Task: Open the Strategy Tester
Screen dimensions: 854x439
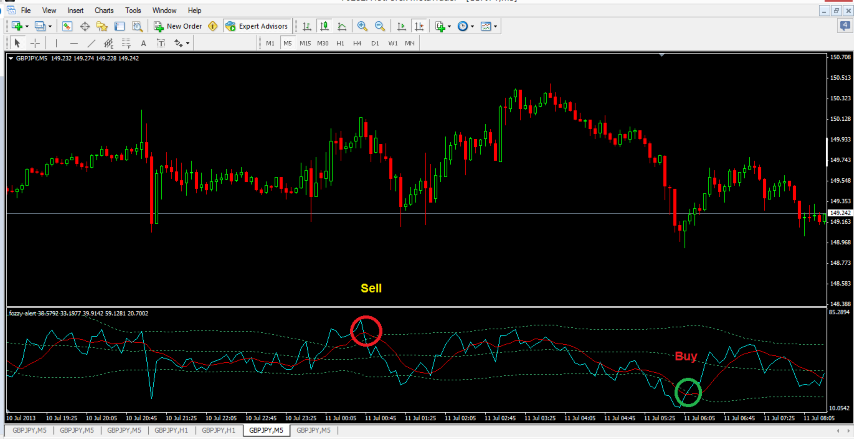Action: 137,26
